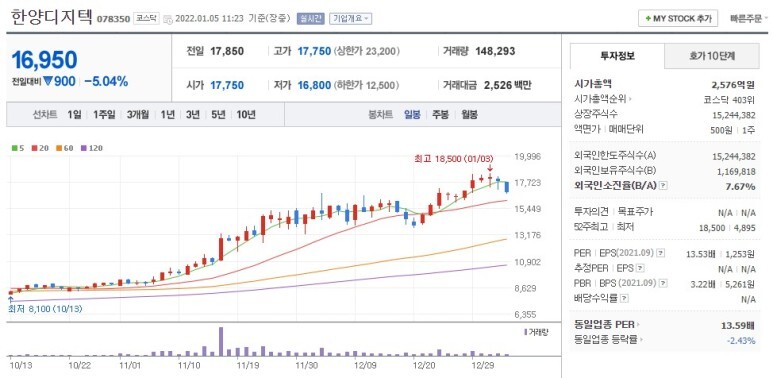The width and height of the screenshot is (773, 378).
Task: Open help icon beside PBR BPS (2021.09)
Action: pos(663,283)
